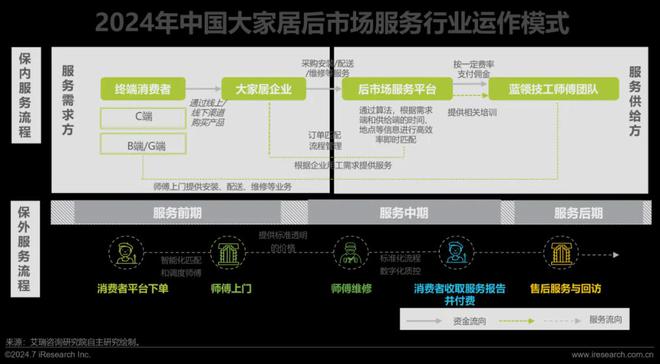The width and height of the screenshot is (660, 364).
Task: Click the 资金流向 legend entry
Action: click(x=469, y=321)
